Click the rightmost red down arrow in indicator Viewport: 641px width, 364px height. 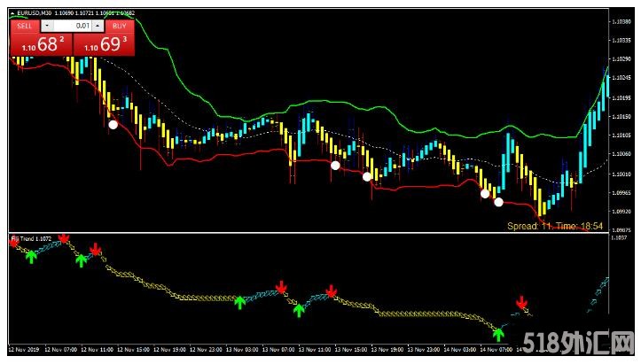[521, 304]
